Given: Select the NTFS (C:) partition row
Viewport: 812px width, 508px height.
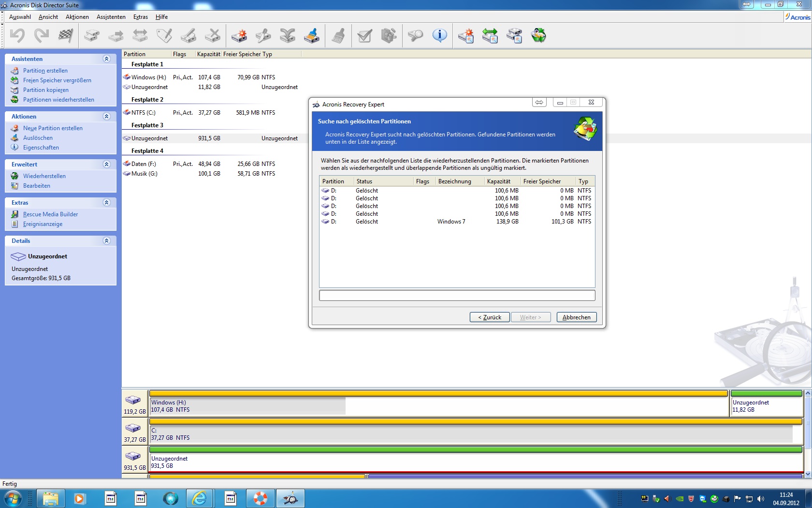Looking at the screenshot, I should pos(212,113).
